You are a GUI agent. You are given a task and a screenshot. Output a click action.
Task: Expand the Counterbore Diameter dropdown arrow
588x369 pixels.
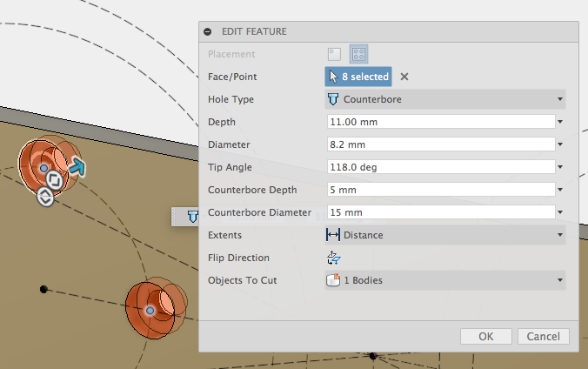[560, 212]
